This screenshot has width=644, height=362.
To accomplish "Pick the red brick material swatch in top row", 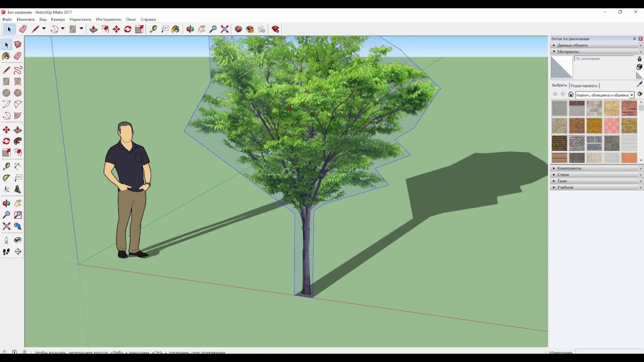I will [629, 108].
